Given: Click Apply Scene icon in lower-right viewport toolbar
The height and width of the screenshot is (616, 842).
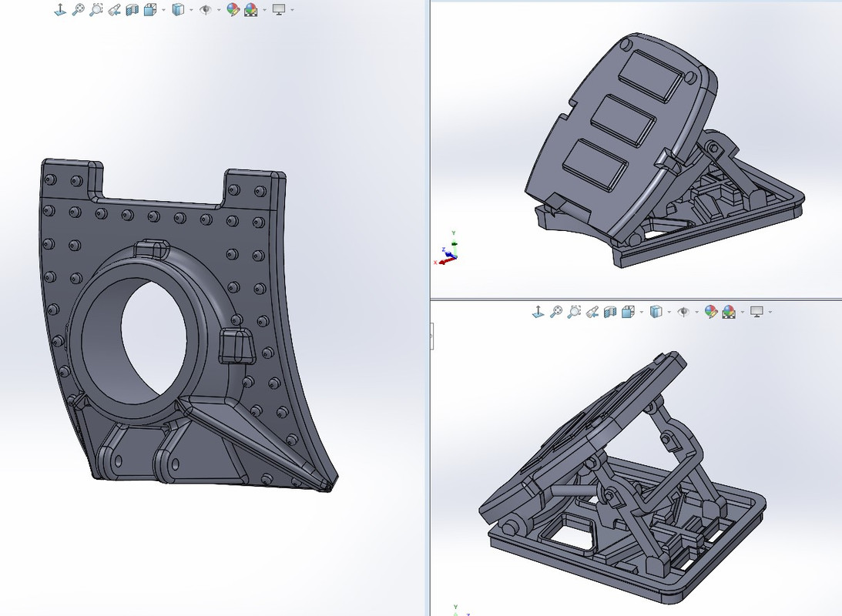Looking at the screenshot, I should click(729, 312).
